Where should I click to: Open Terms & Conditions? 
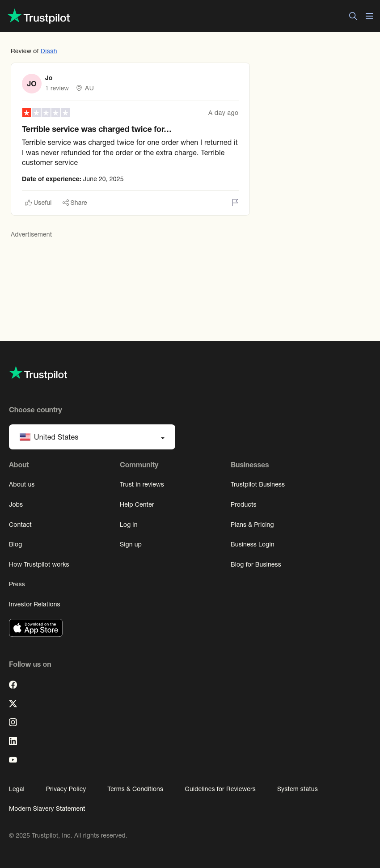click(x=135, y=789)
